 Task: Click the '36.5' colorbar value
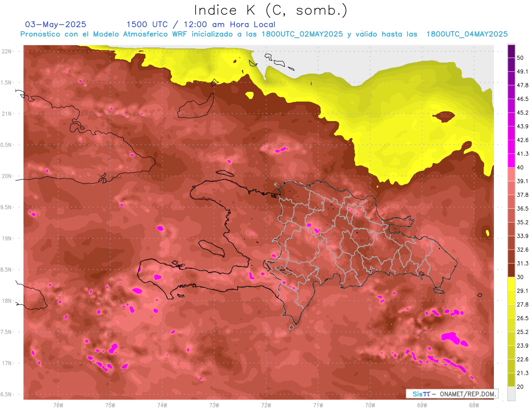[x=523, y=208]
